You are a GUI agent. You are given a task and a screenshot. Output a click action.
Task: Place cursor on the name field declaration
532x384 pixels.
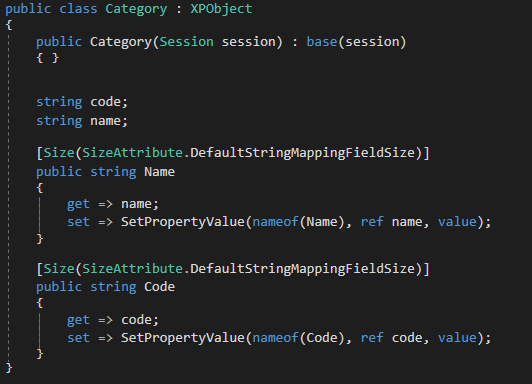[109, 121]
